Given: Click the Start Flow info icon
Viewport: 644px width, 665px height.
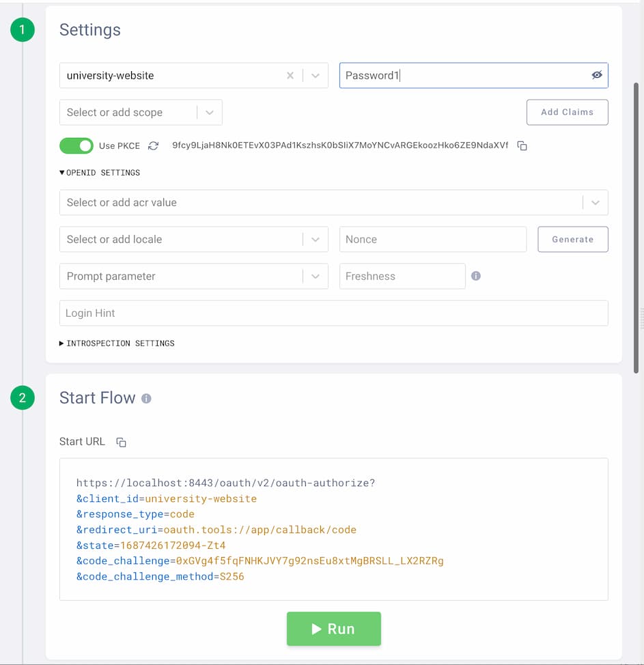Looking at the screenshot, I should (145, 398).
